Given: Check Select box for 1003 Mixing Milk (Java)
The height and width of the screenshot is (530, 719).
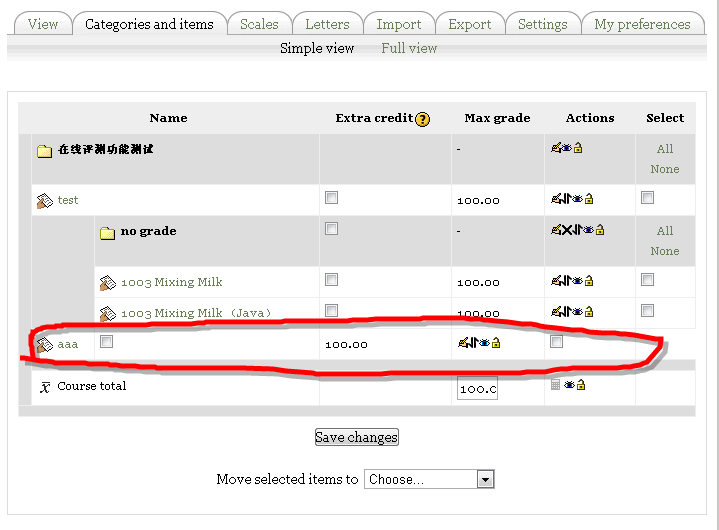Looking at the screenshot, I should tap(647, 310).
